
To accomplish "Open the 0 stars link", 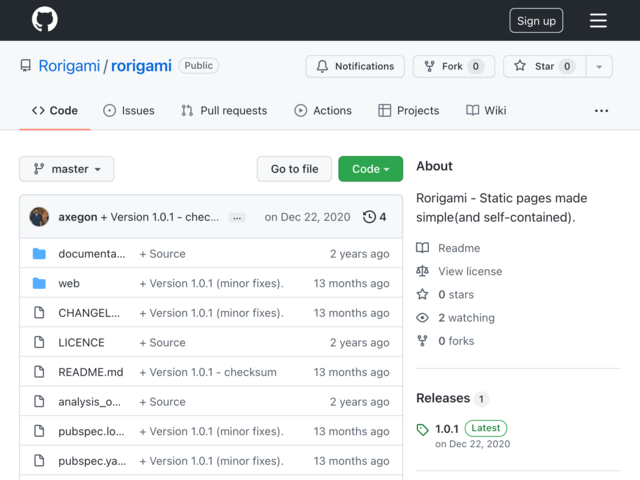I will click(456, 295).
